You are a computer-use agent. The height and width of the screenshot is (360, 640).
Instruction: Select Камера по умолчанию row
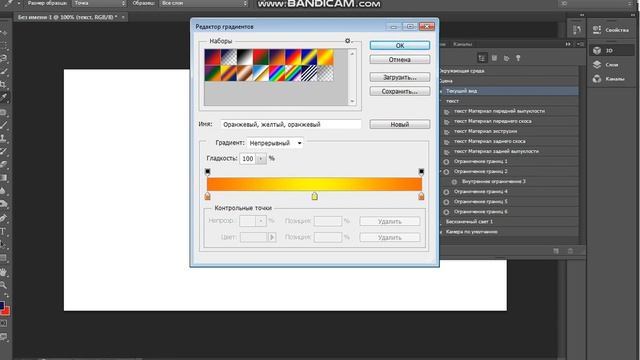(509, 232)
